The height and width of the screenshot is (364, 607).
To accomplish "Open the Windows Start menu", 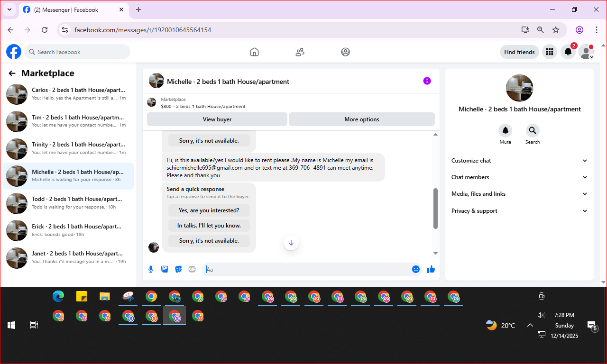I will [x=11, y=325].
